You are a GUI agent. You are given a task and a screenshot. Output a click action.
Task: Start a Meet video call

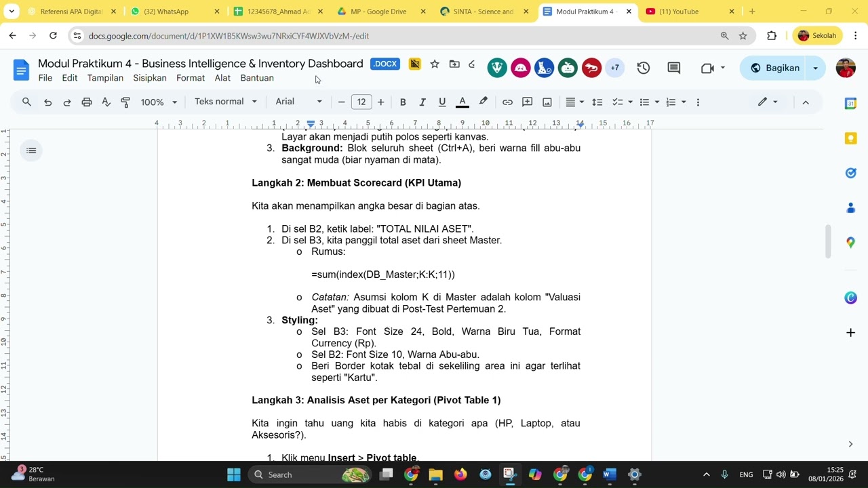pos(712,68)
